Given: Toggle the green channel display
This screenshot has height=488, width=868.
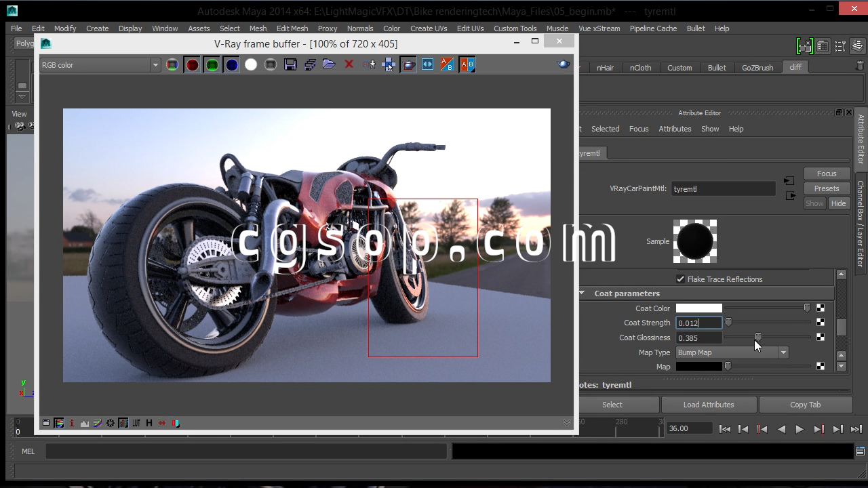Looking at the screenshot, I should (x=212, y=65).
